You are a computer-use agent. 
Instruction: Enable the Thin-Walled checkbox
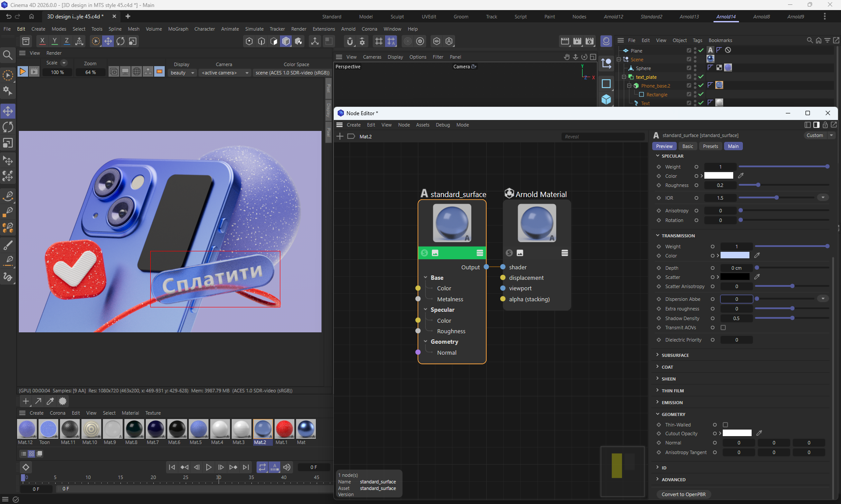[725, 425]
